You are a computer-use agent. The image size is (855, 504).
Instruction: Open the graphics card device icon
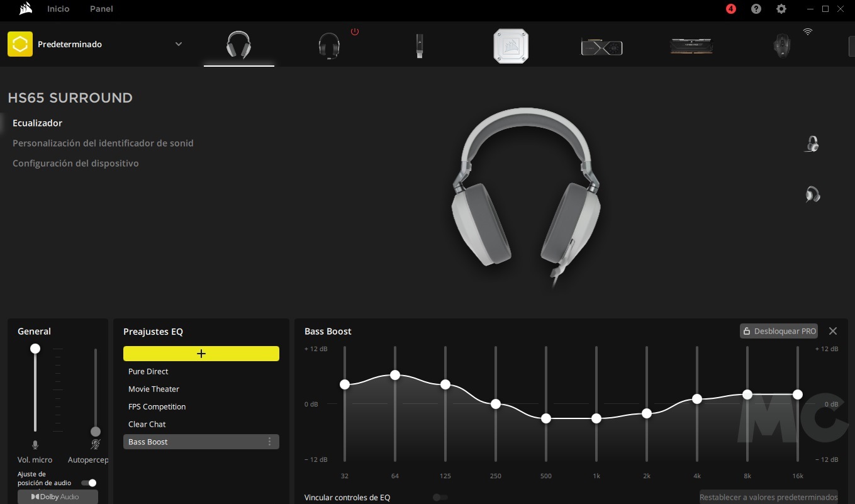coord(601,47)
